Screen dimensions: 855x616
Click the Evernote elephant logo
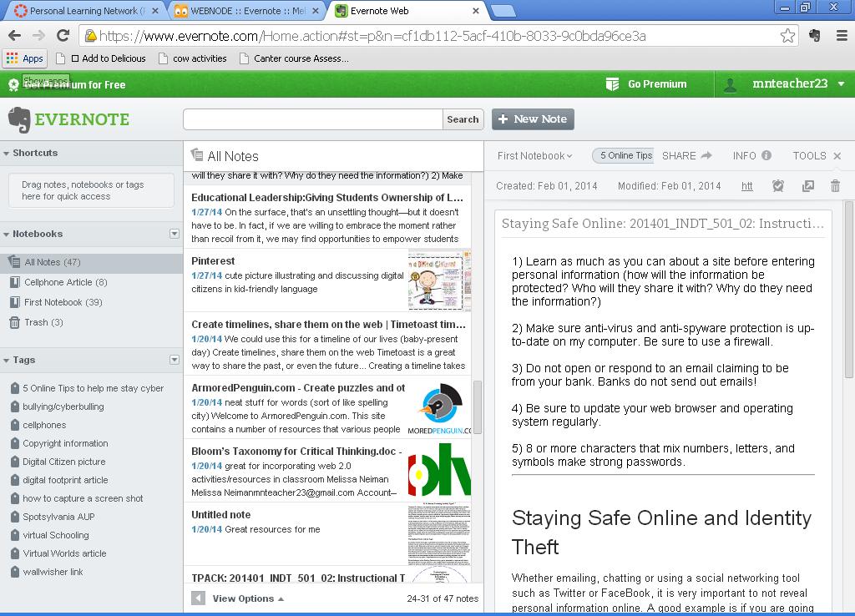click(20, 119)
